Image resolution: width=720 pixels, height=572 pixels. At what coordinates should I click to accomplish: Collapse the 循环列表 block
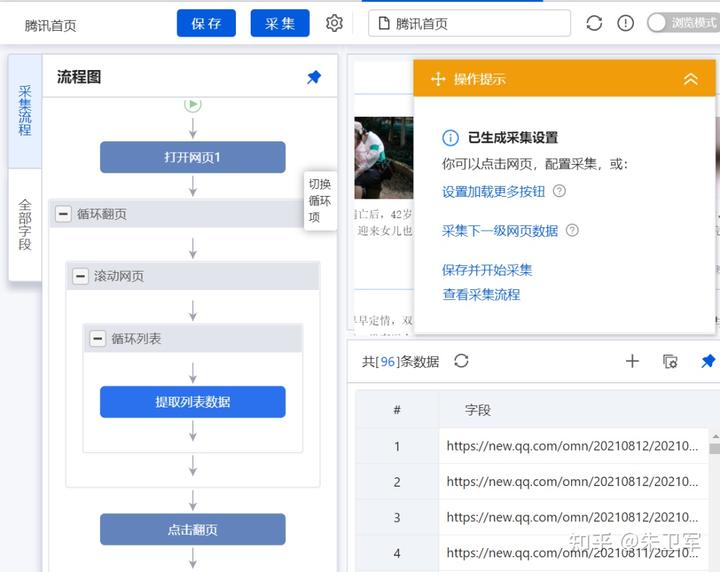coord(97,339)
